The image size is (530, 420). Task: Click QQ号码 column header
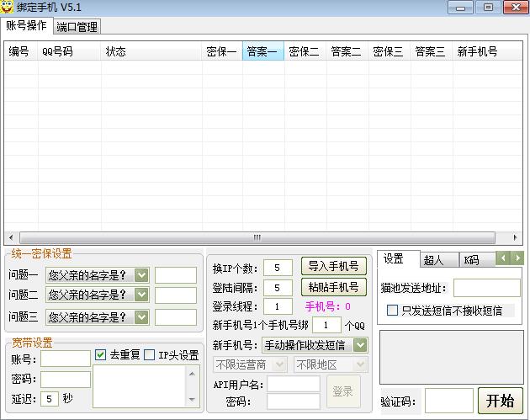pyautogui.click(x=69, y=51)
